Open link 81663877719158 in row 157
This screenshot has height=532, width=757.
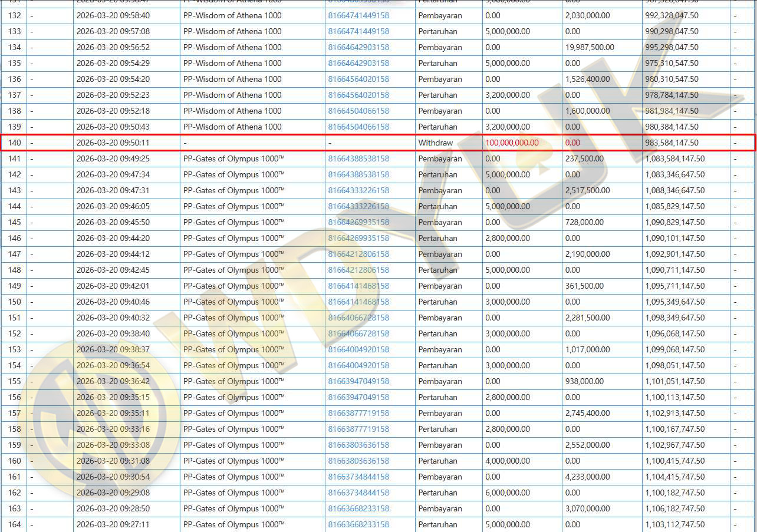(358, 413)
